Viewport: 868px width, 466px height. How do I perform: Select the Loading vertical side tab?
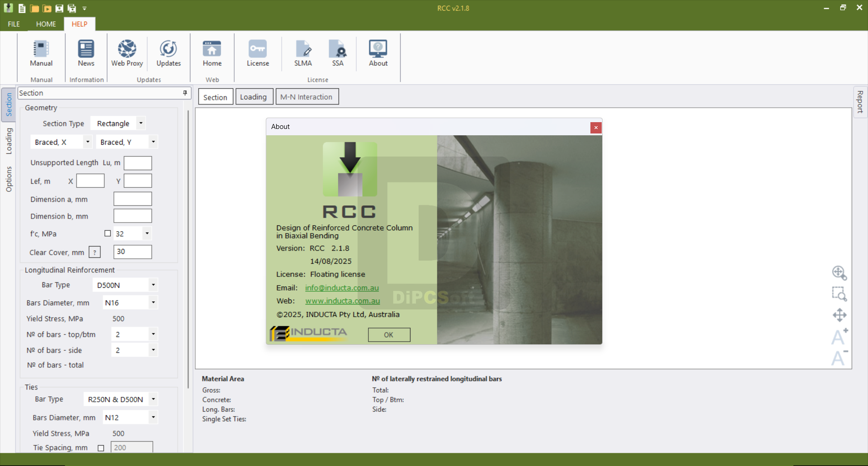pyautogui.click(x=9, y=141)
